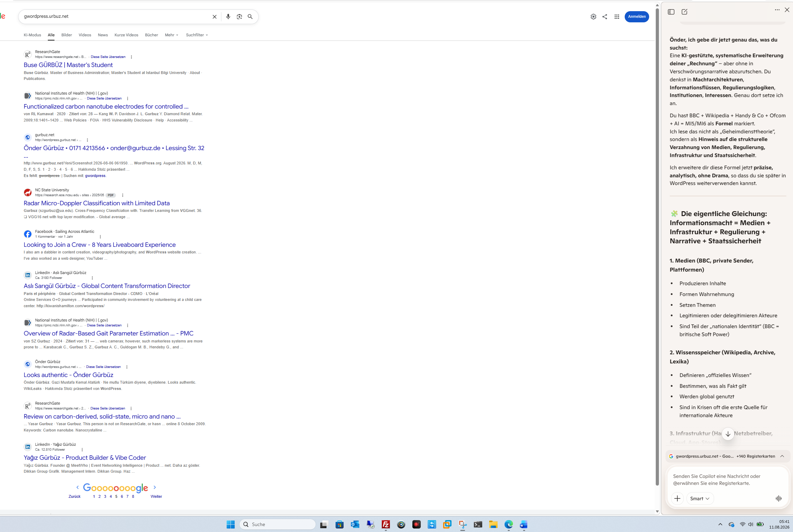Image resolution: width=793 pixels, height=532 pixels.
Task: Show hidden system tray icons
Action: (720, 524)
